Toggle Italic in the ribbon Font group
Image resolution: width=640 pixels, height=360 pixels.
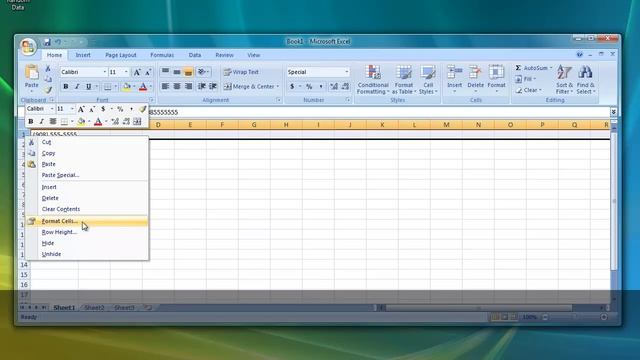77,87
